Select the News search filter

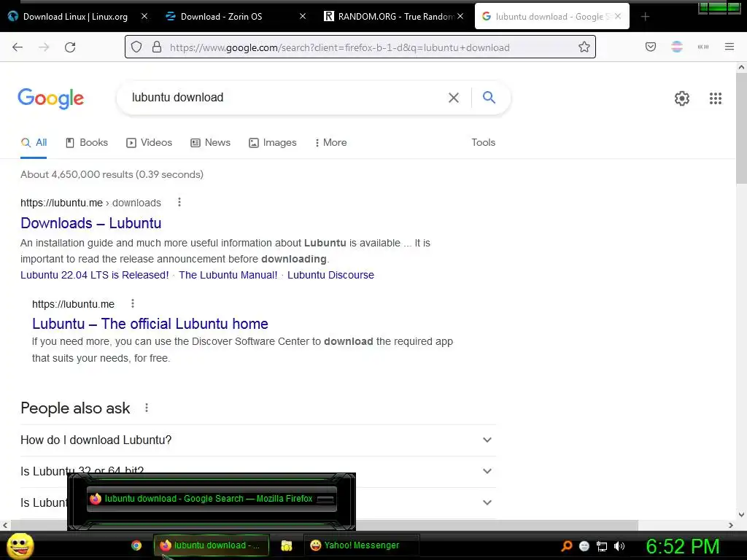[x=210, y=142]
